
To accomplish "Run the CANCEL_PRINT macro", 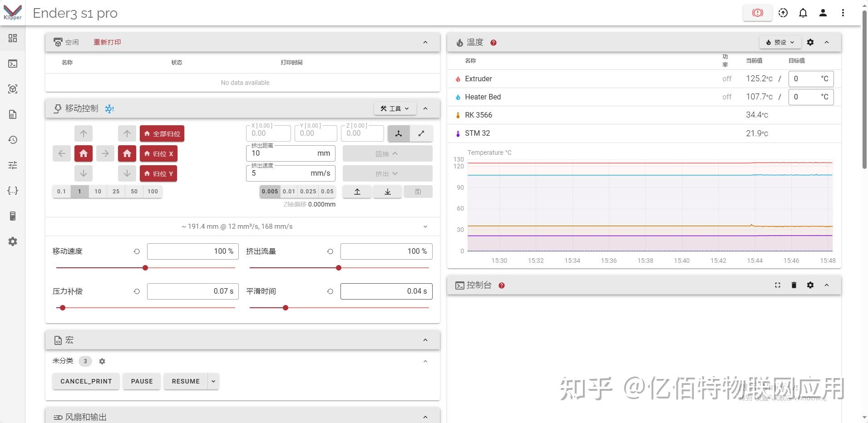I will (85, 381).
